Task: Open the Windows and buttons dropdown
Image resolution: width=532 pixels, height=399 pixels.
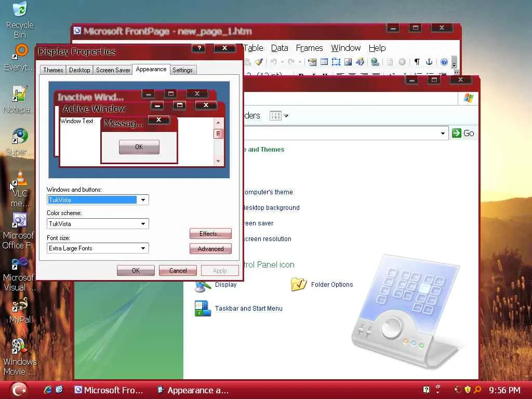Action: tap(143, 200)
